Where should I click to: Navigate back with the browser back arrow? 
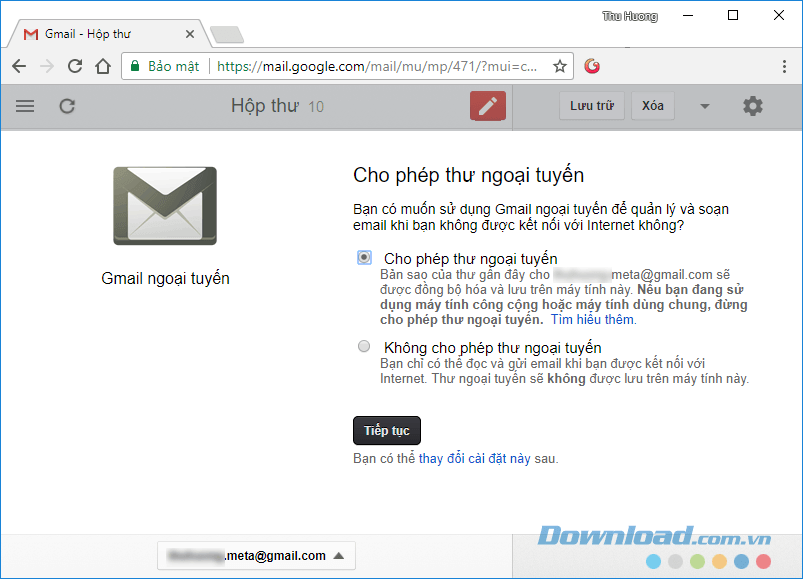19,66
